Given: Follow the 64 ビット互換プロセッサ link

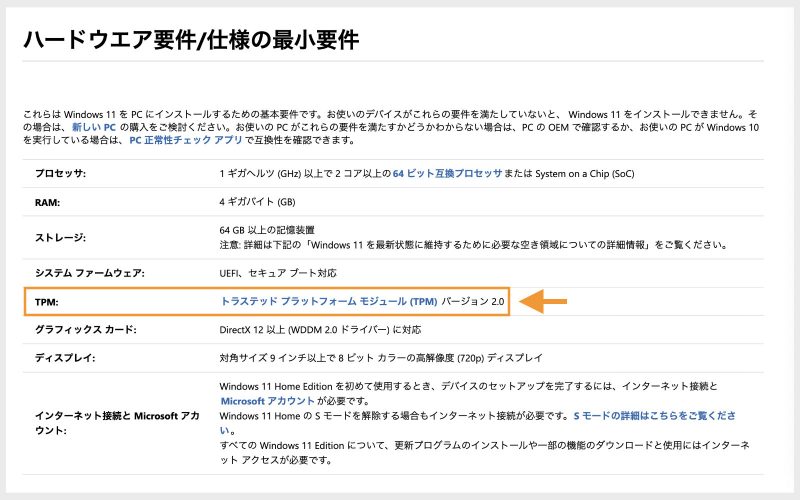Looking at the screenshot, I should click(447, 173).
